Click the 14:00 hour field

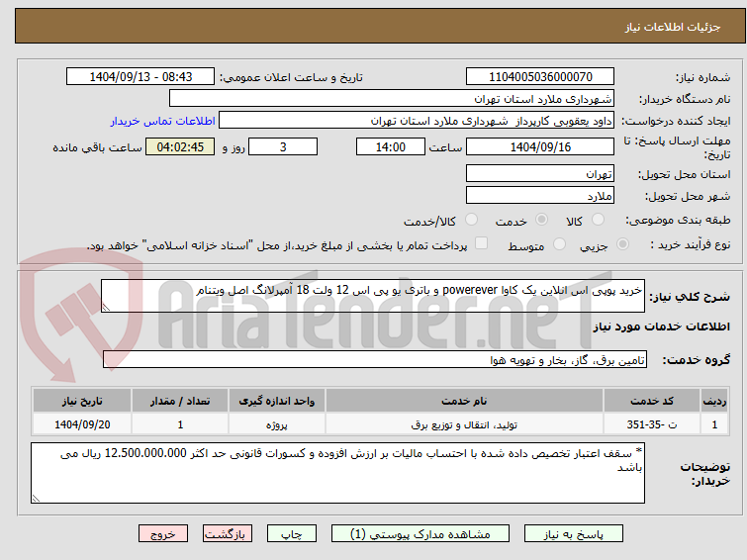(391, 146)
